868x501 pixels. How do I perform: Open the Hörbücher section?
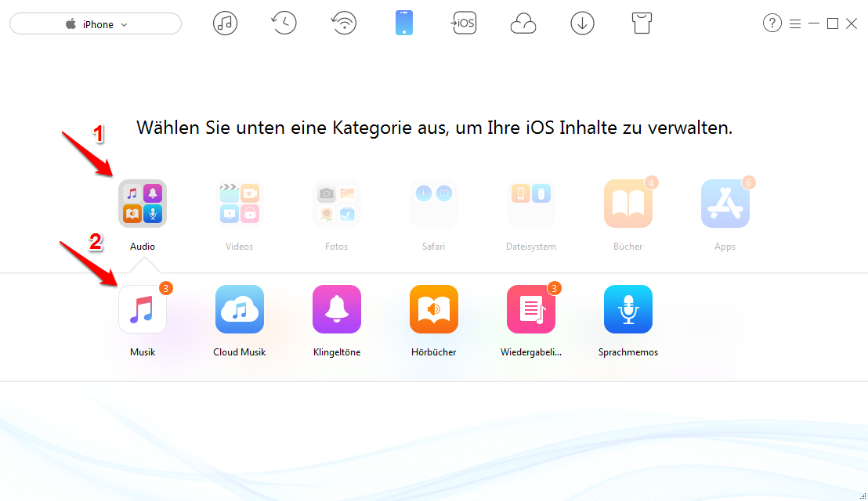pos(434,309)
